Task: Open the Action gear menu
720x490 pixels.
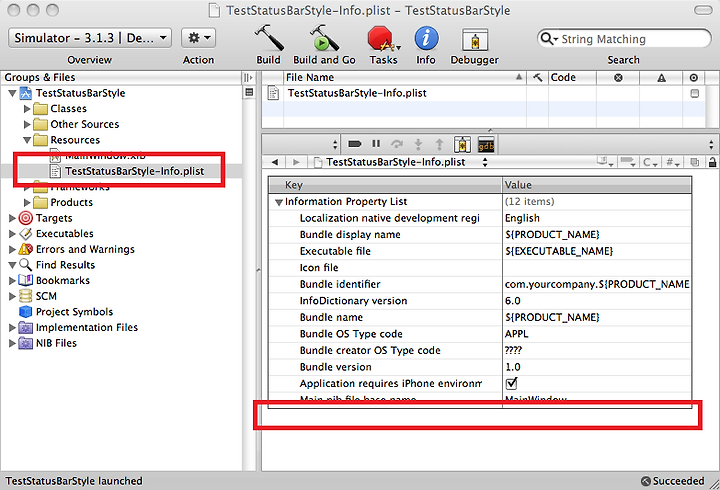Action: coord(198,38)
